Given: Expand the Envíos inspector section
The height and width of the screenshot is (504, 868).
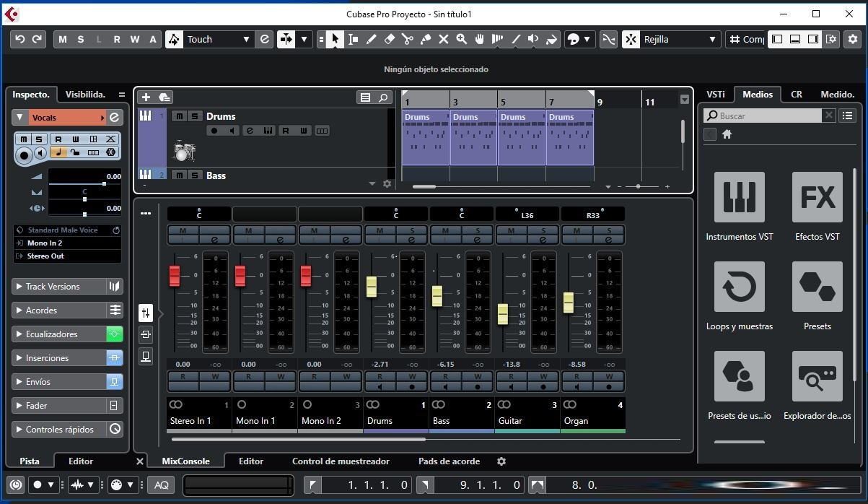Looking at the screenshot, I should (59, 382).
